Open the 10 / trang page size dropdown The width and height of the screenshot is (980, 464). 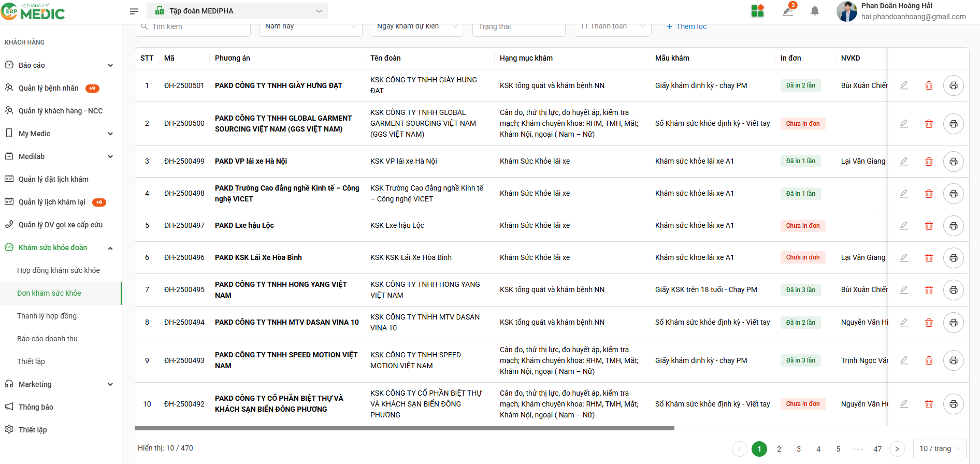tap(940, 448)
